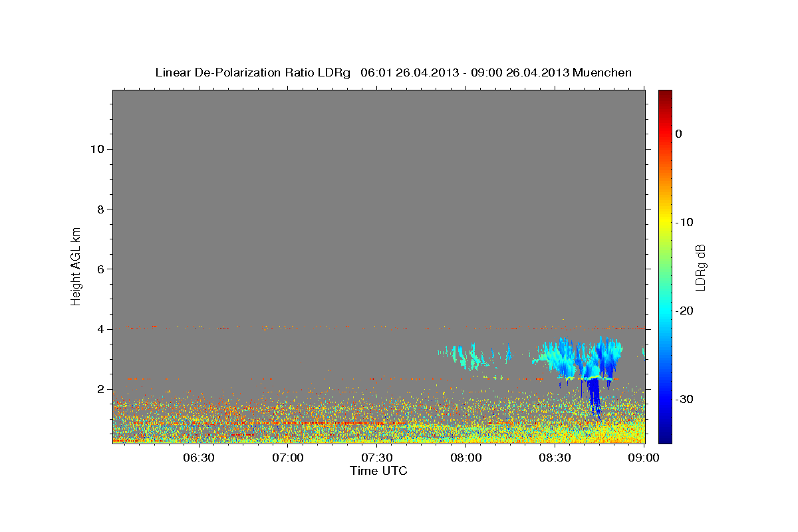Click the dark blue precipitation streak near 08:45
798x532 pixels.
point(595,398)
